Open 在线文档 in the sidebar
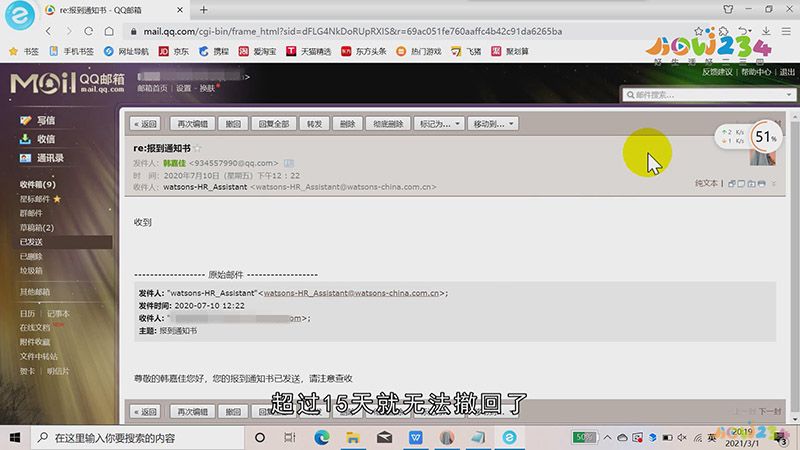Image resolution: width=800 pixels, height=450 pixels. [x=35, y=328]
